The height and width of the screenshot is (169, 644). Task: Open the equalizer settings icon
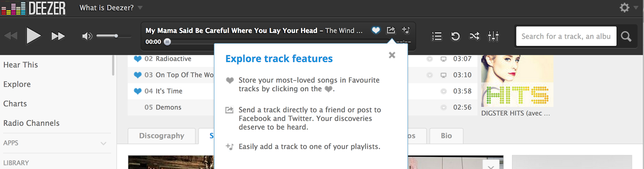click(x=493, y=36)
